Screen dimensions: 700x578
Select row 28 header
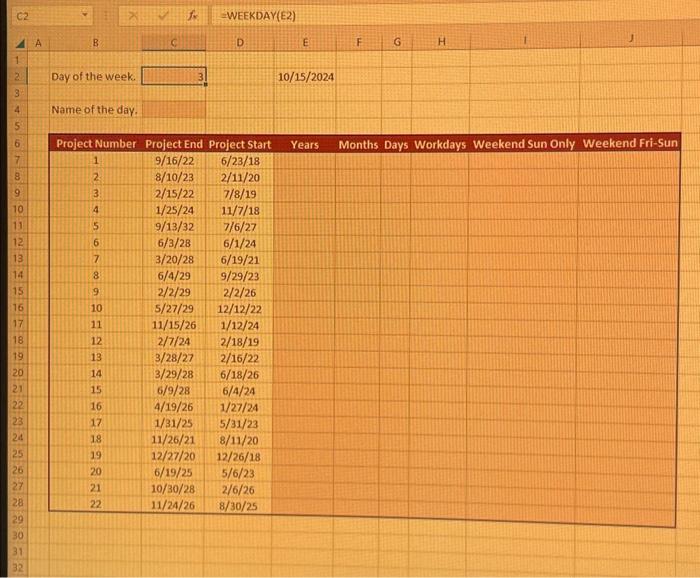tap(18, 503)
